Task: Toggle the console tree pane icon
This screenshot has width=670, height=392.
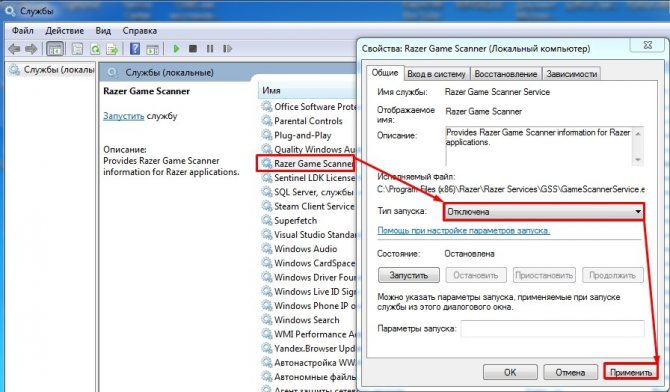Action: tap(55, 49)
